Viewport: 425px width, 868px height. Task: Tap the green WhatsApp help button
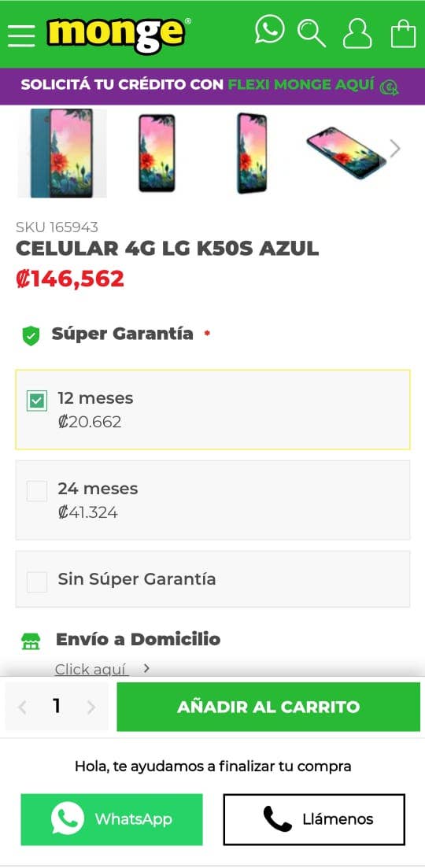point(112,819)
